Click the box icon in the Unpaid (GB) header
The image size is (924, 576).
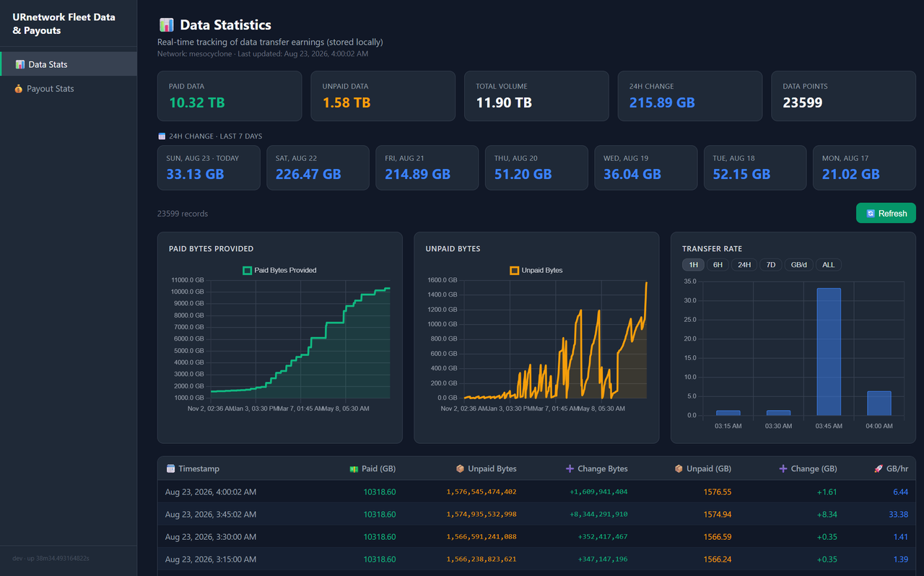click(679, 468)
